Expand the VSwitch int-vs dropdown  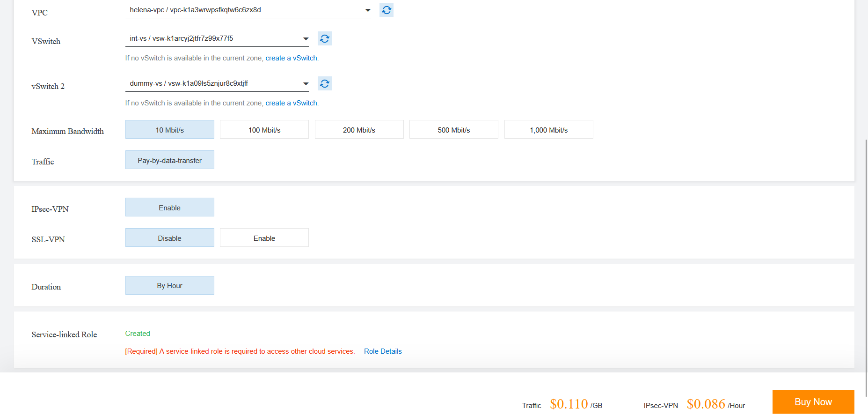[x=217, y=38]
